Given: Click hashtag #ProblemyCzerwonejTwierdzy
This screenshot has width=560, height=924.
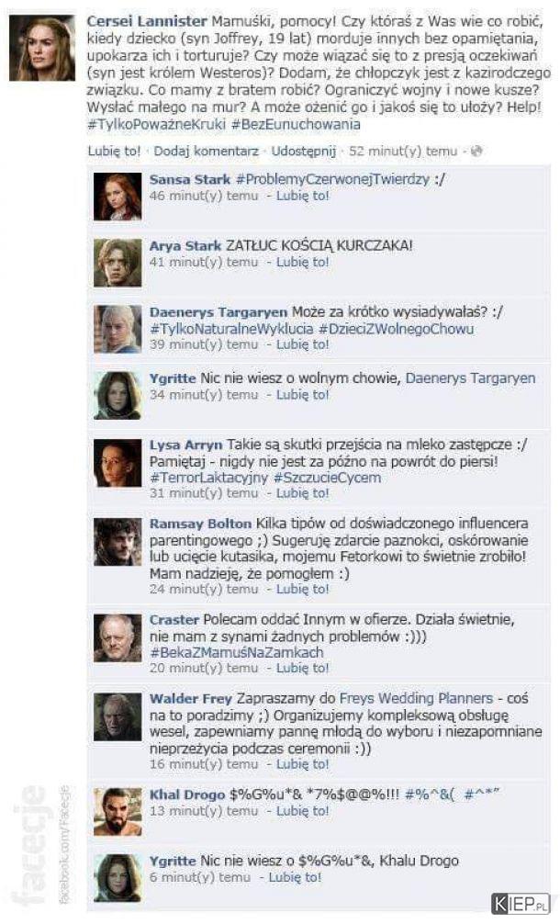Looking at the screenshot, I should point(332,180).
